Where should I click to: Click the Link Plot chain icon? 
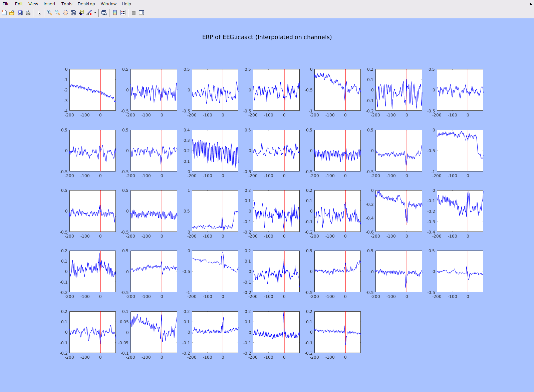pos(104,13)
